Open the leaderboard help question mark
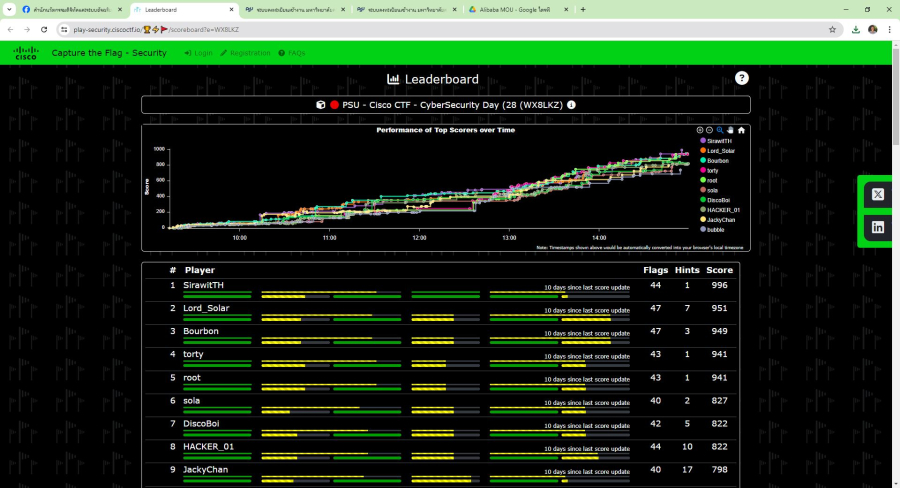The width and height of the screenshot is (900, 488). 741,78
